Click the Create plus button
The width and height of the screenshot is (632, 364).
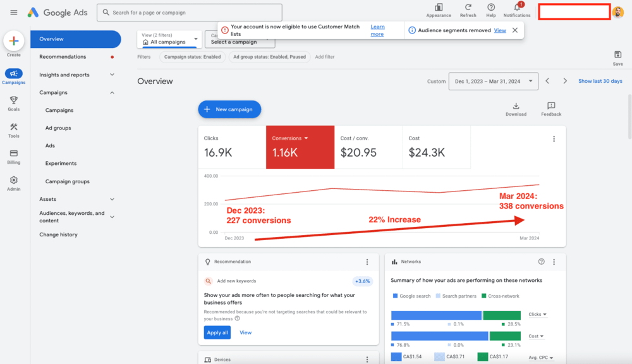(x=14, y=41)
